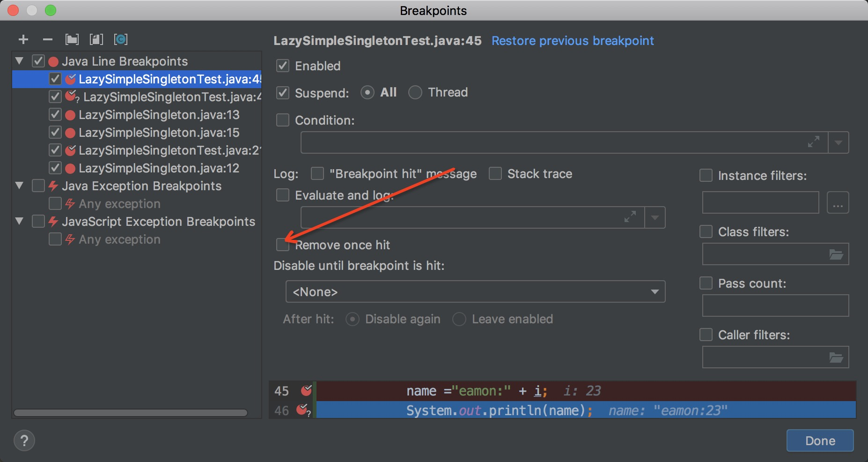The image size is (868, 462).
Task: Open Caller filters folder browse icon
Action: (836, 358)
